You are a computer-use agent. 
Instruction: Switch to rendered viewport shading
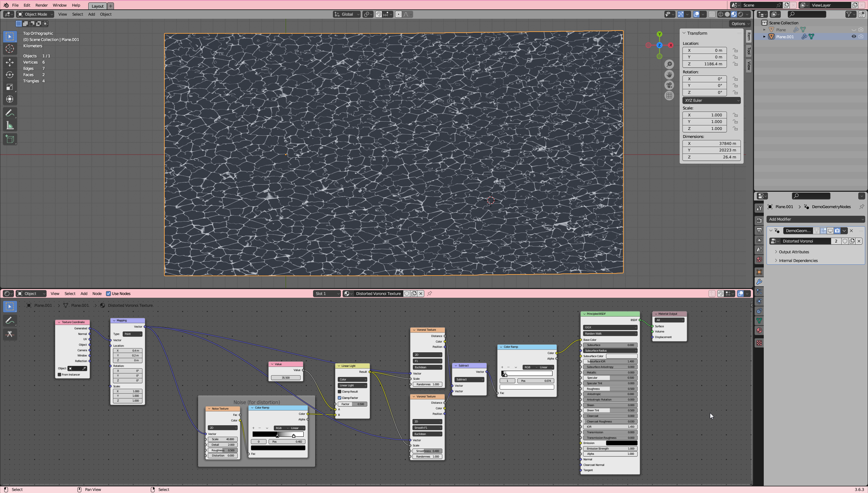[x=740, y=14]
